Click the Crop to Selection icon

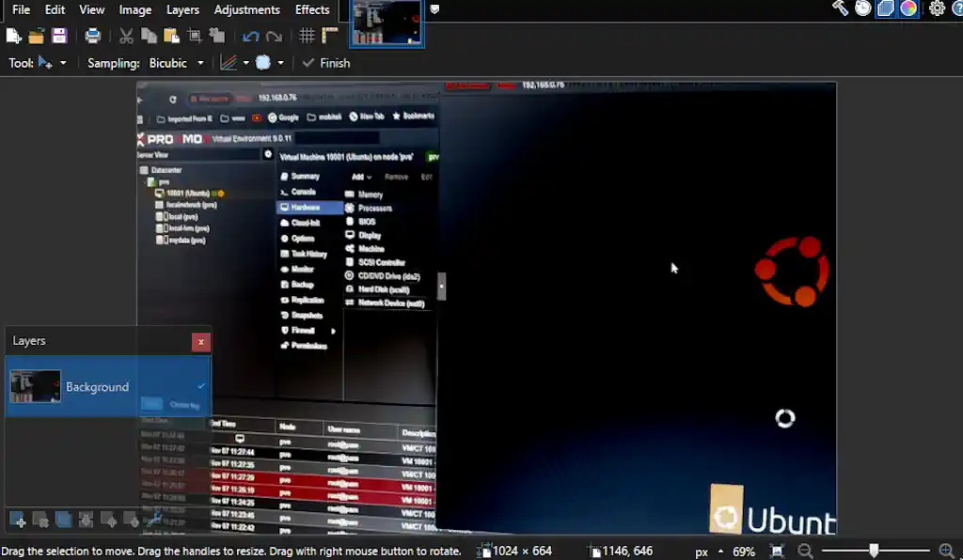coord(195,37)
